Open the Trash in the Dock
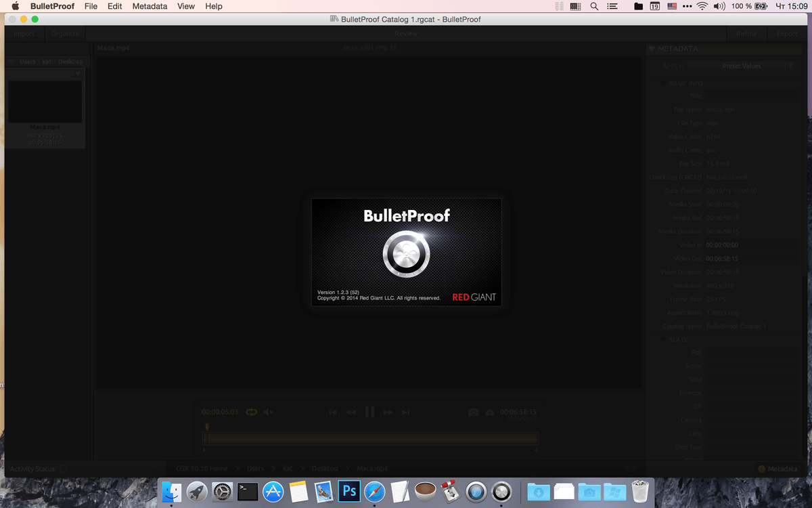This screenshot has width=812, height=508. point(639,491)
